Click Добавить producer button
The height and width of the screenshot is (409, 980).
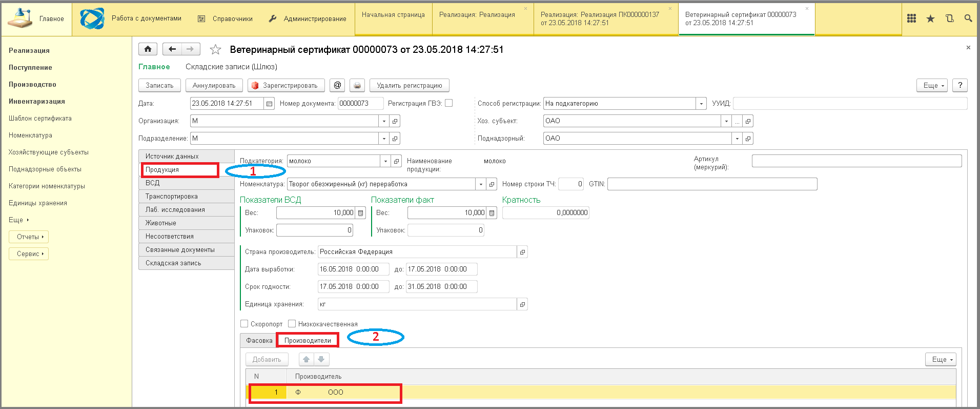[x=267, y=359]
